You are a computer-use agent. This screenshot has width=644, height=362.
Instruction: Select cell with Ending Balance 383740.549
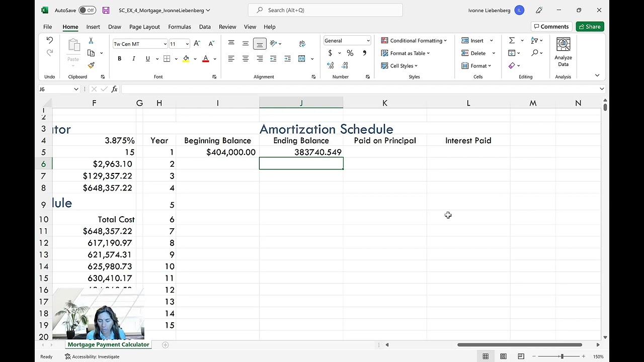[301, 152]
